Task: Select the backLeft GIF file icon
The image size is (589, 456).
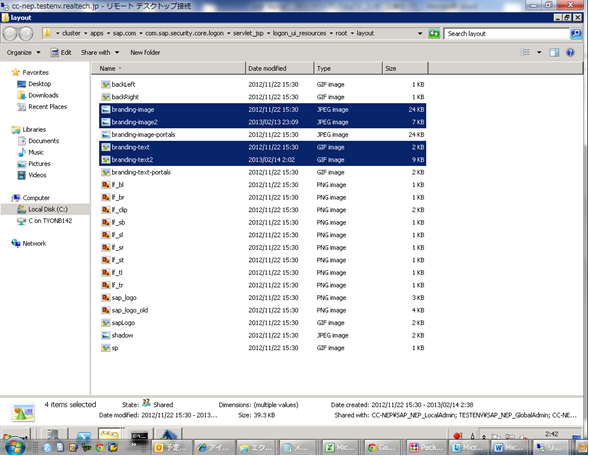Action: [x=106, y=85]
